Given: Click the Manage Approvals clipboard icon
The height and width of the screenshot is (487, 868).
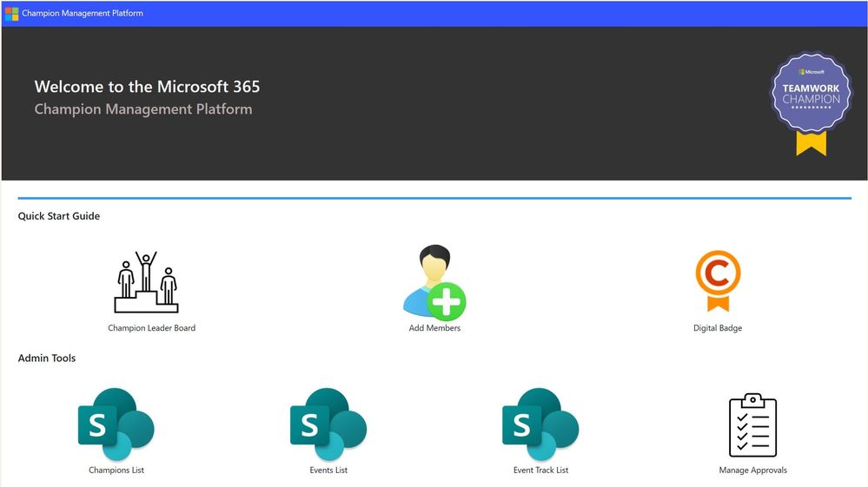Looking at the screenshot, I should (x=752, y=425).
